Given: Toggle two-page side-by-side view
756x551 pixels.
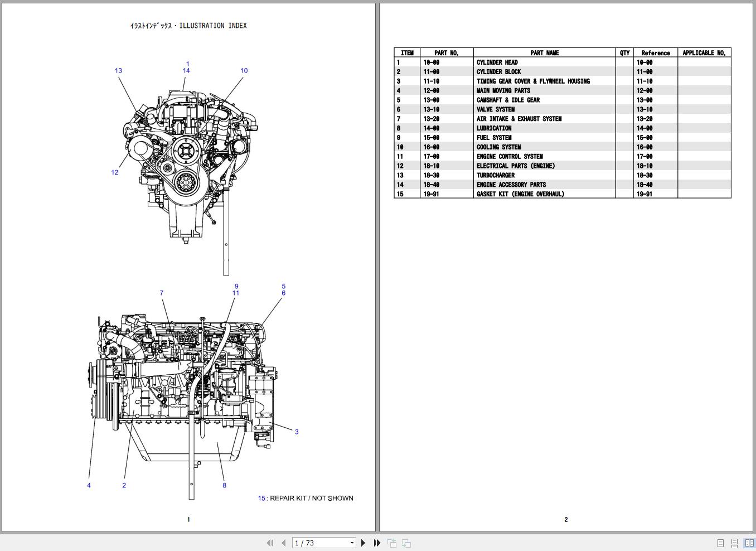Looking at the screenshot, I should [x=749, y=543].
